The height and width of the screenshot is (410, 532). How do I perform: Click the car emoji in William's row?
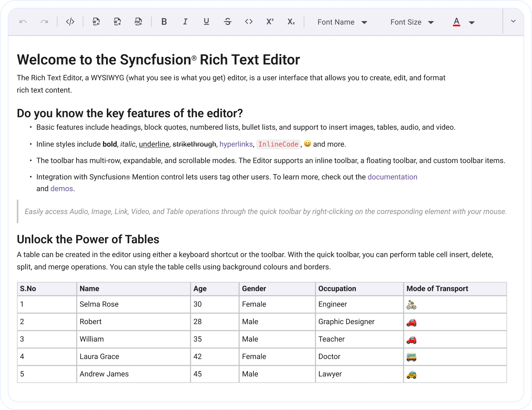pyautogui.click(x=411, y=340)
